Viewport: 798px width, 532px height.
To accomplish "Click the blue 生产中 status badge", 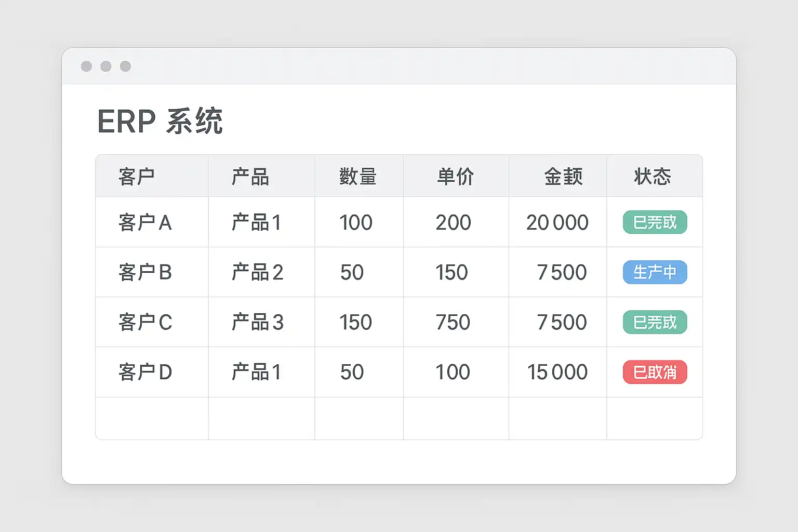I will click(655, 272).
